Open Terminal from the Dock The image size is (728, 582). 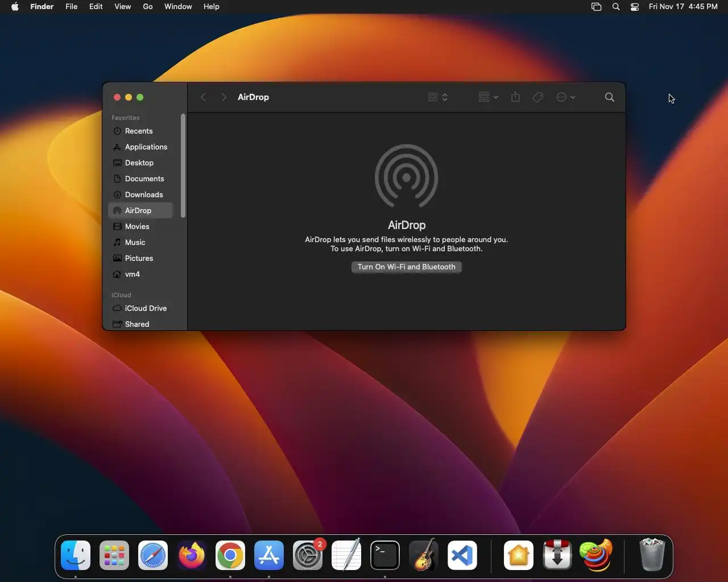click(385, 555)
